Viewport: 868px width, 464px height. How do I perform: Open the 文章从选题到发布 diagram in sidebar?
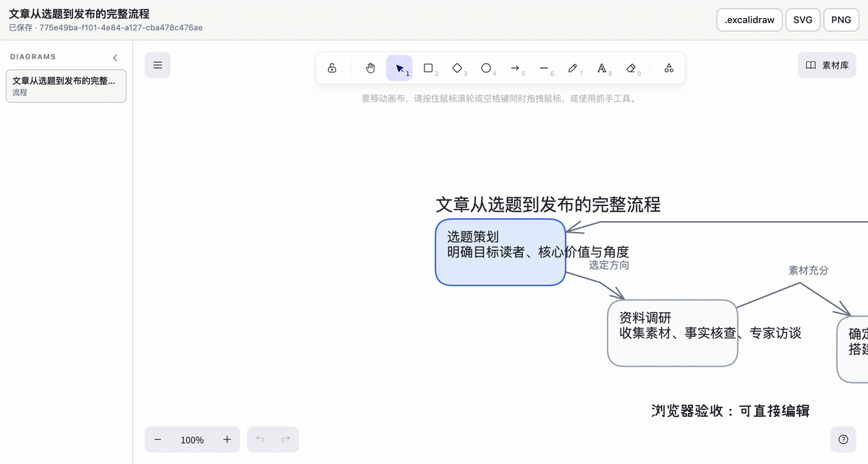(x=66, y=86)
